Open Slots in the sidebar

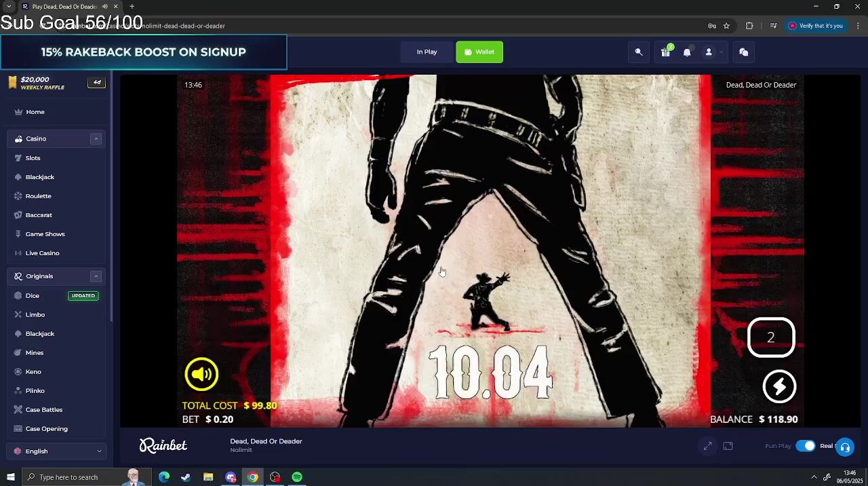coord(33,158)
